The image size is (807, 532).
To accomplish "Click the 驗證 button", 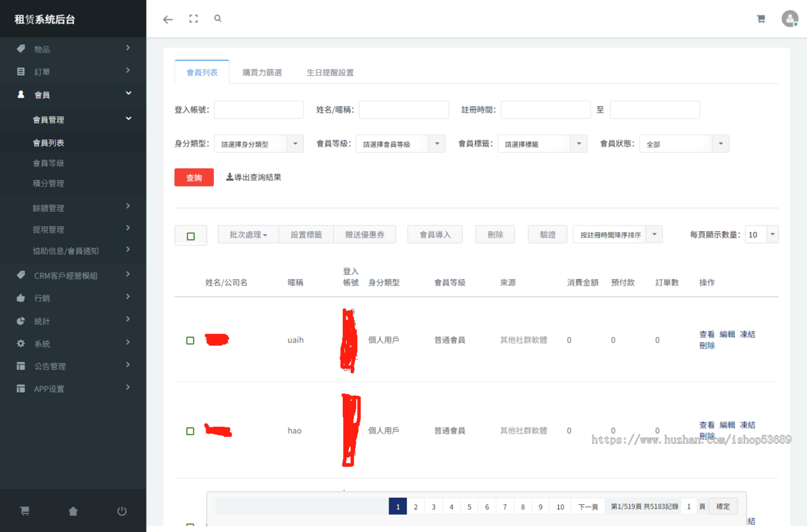I will pyautogui.click(x=547, y=234).
